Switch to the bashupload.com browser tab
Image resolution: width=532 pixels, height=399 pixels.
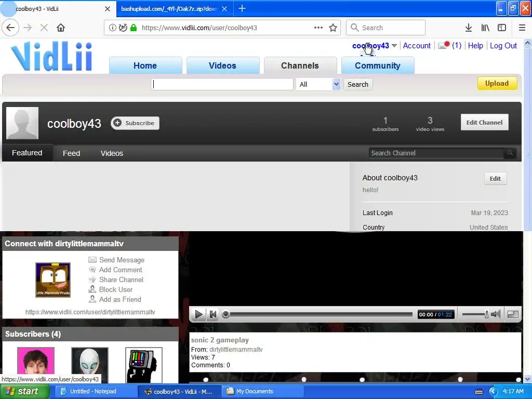click(x=169, y=9)
